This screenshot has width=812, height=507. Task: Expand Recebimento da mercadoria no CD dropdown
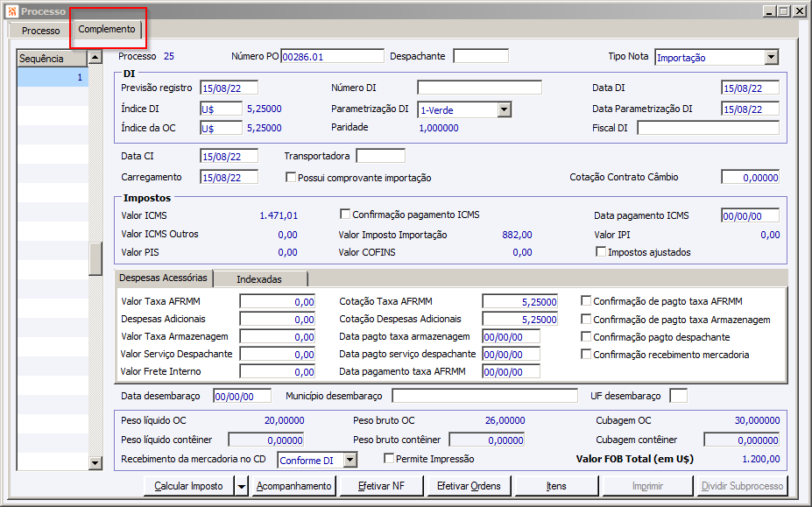(350, 460)
